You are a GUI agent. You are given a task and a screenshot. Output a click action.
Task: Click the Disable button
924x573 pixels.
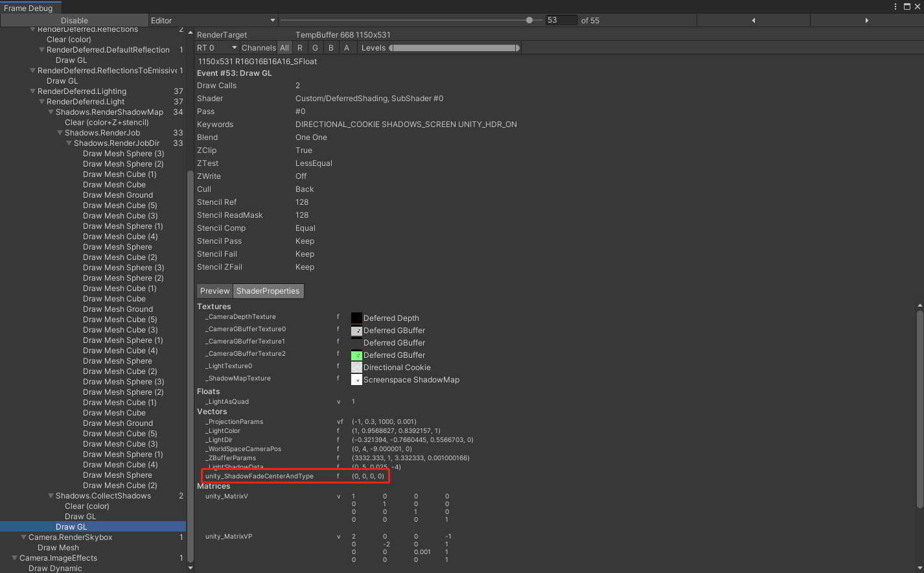(x=74, y=21)
